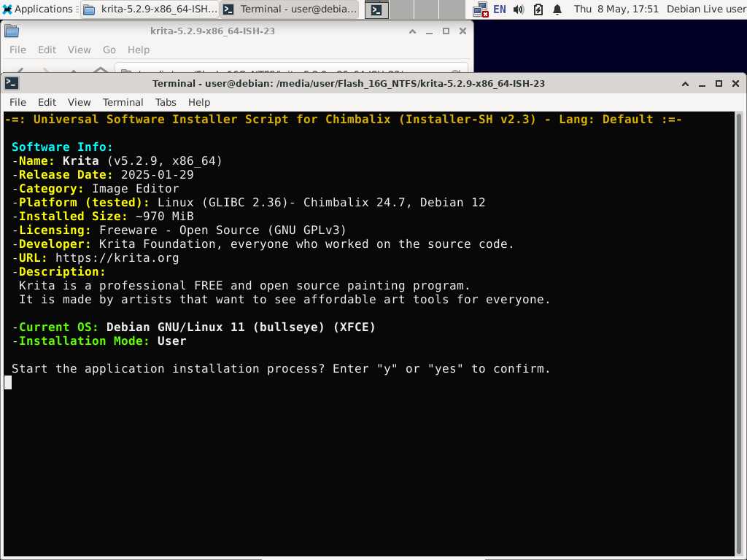Close the Terminal window
The height and width of the screenshot is (560, 747).
(x=735, y=84)
